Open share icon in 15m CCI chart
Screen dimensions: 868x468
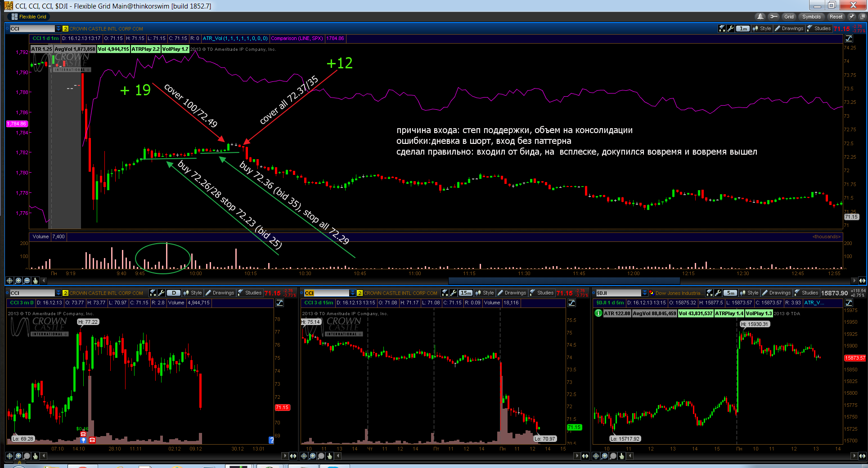coord(445,293)
